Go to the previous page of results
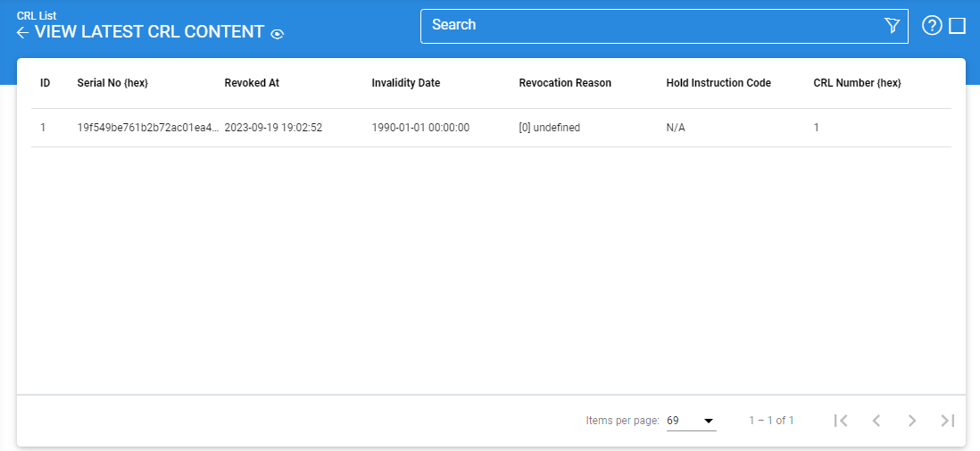Viewport: 980px width, 451px height. [876, 421]
